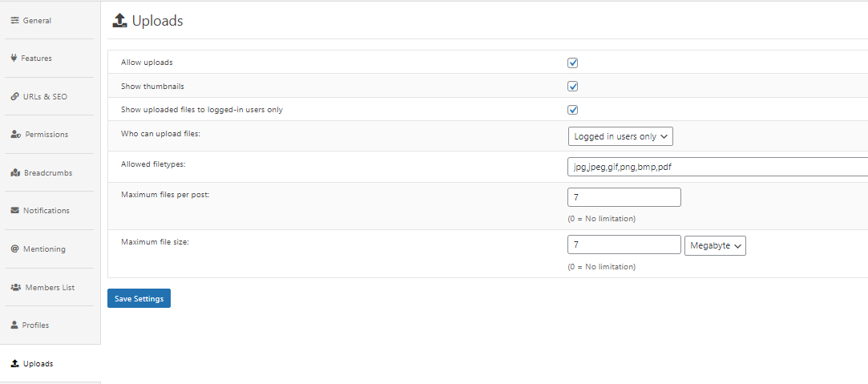Click the Maximum file size number field
The height and width of the screenshot is (384, 868).
click(624, 245)
